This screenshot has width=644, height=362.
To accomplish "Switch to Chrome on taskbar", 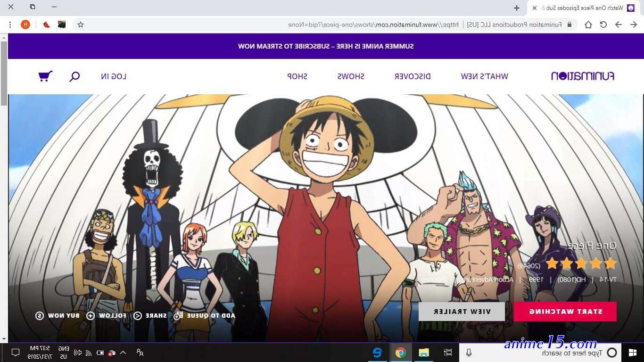I will (x=401, y=353).
